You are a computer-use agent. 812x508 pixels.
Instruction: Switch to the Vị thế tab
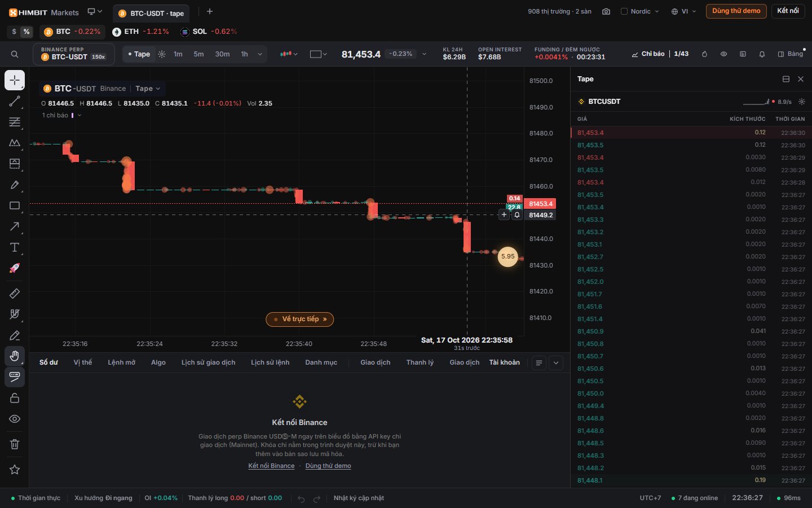83,362
